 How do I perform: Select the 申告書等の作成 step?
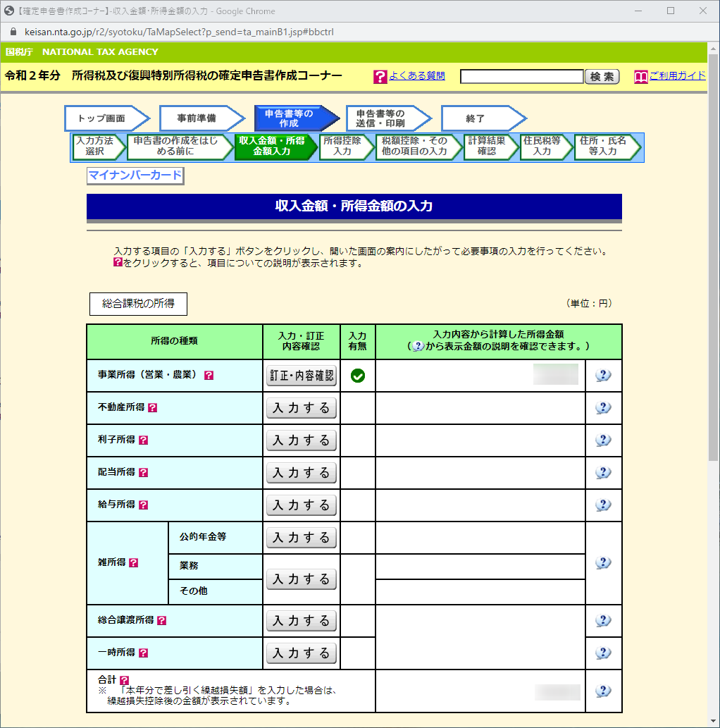click(296, 118)
